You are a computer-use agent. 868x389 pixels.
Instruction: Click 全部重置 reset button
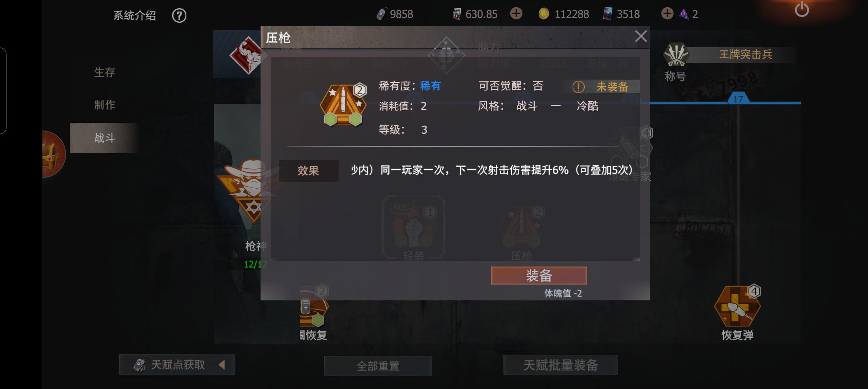pyautogui.click(x=378, y=366)
